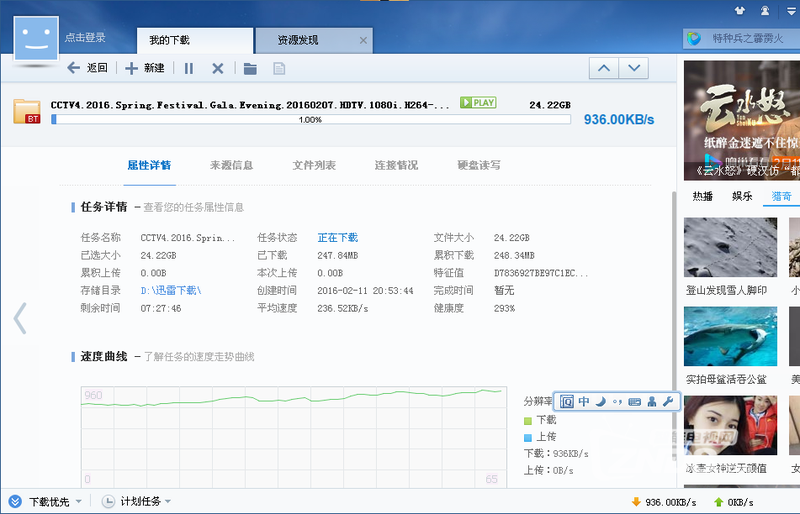Select the 猎奇 category tab
800x514 pixels.
781,197
